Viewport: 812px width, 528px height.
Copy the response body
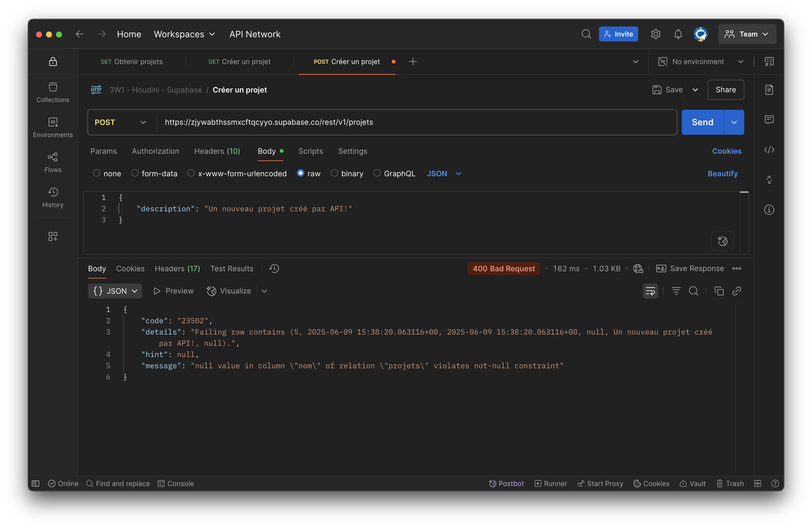pos(719,291)
